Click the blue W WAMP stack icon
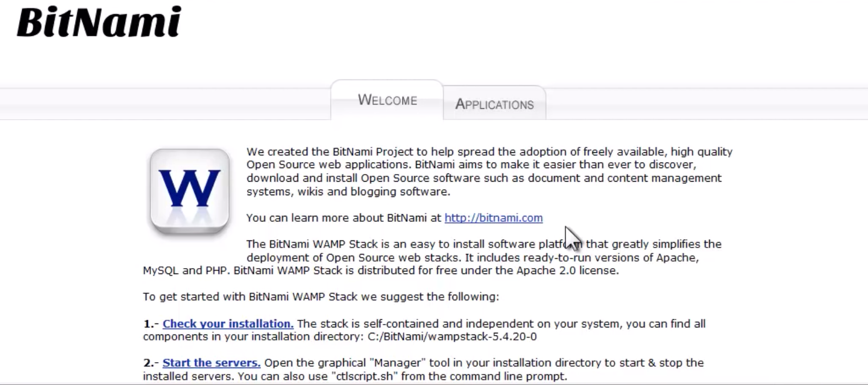 coord(189,191)
